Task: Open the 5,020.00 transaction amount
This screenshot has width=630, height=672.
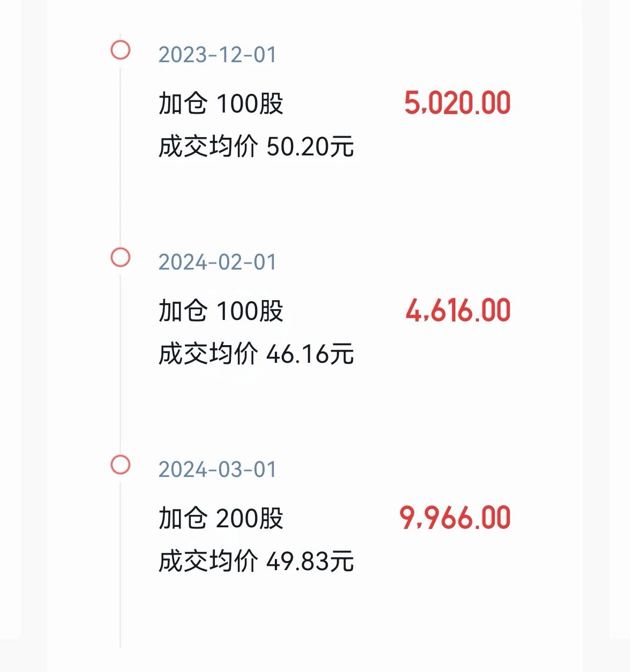Action: click(x=457, y=103)
